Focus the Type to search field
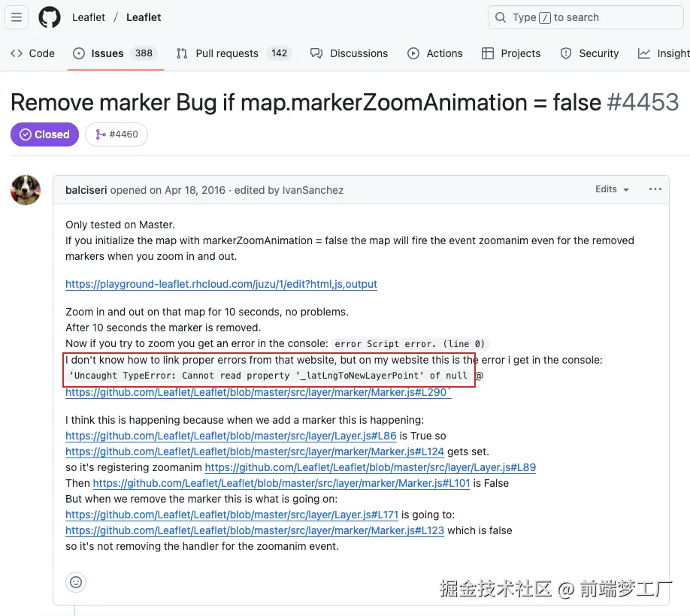The height and width of the screenshot is (616, 690). (x=586, y=17)
